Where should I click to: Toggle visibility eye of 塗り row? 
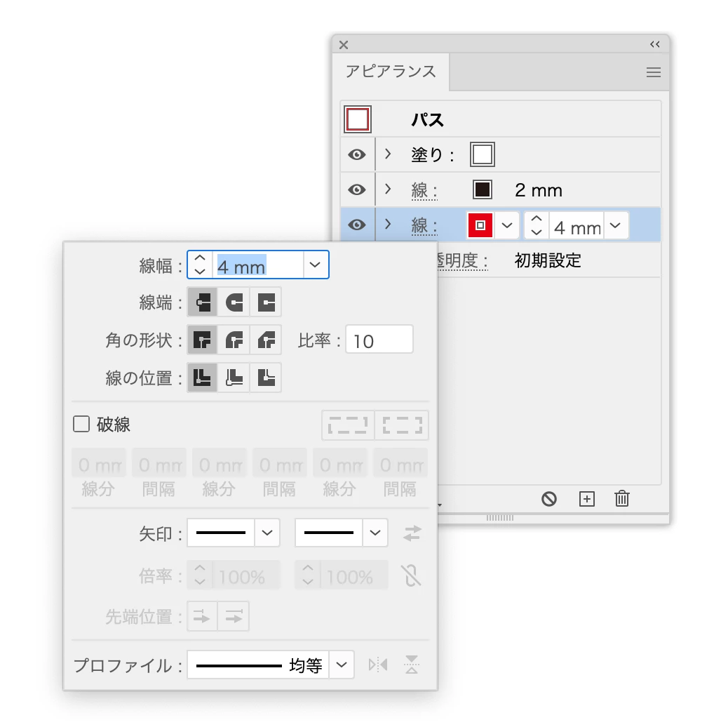356,154
